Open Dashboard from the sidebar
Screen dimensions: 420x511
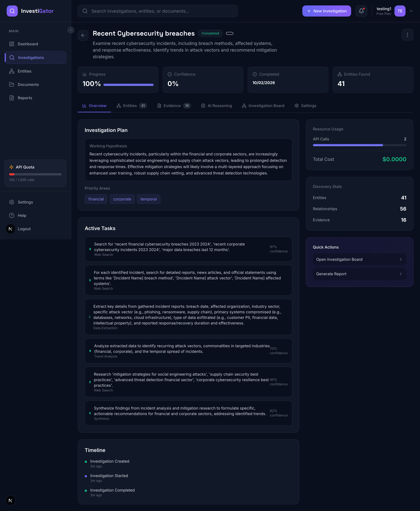click(x=28, y=44)
